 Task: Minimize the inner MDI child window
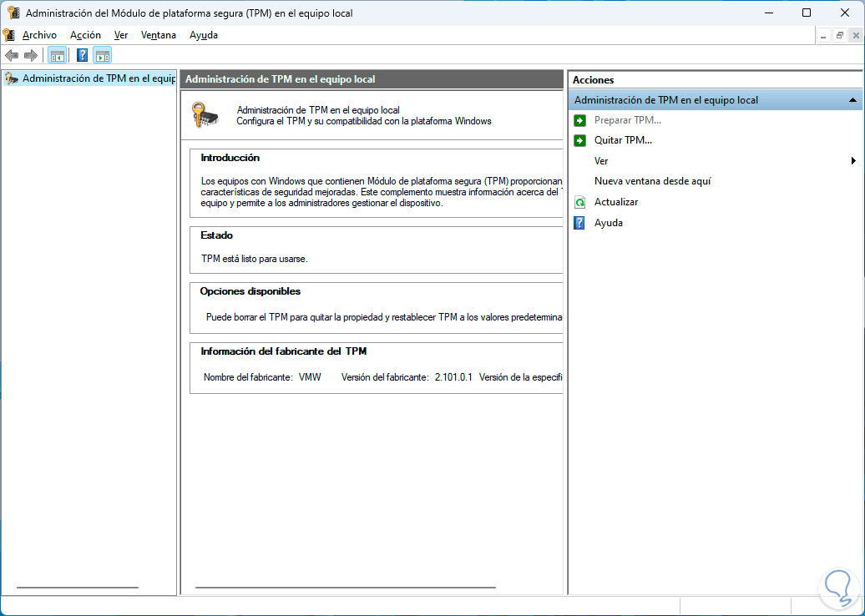click(823, 36)
